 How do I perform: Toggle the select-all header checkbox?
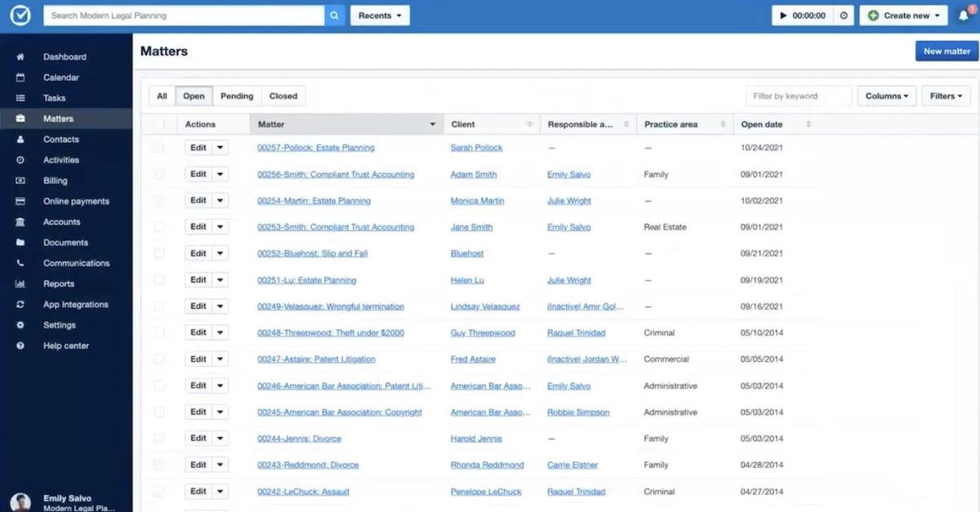pos(159,124)
